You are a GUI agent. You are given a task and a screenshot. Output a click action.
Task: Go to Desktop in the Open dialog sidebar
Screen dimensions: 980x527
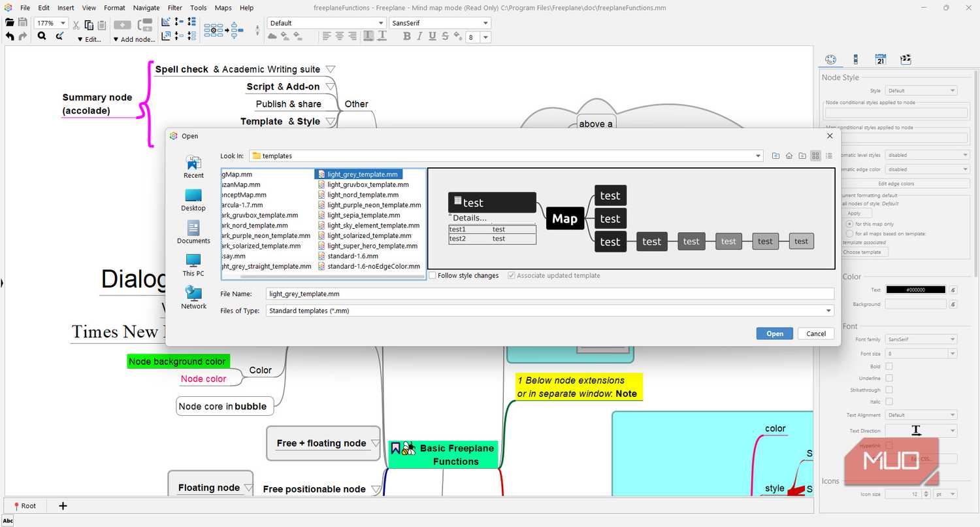pyautogui.click(x=193, y=200)
